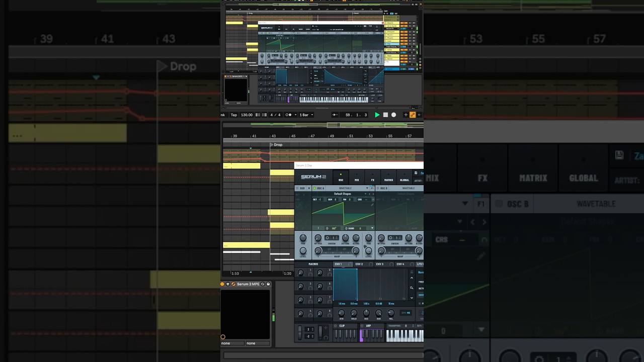Click the TRANSPOSE stepper arrows
Image resolution: width=644 pixels, height=362 pixels.
point(413,326)
